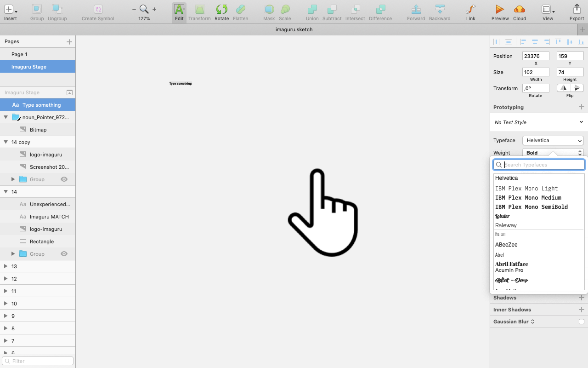Screen dimensions: 588x368
Task: Flip the layer vertically
Action: point(577,88)
